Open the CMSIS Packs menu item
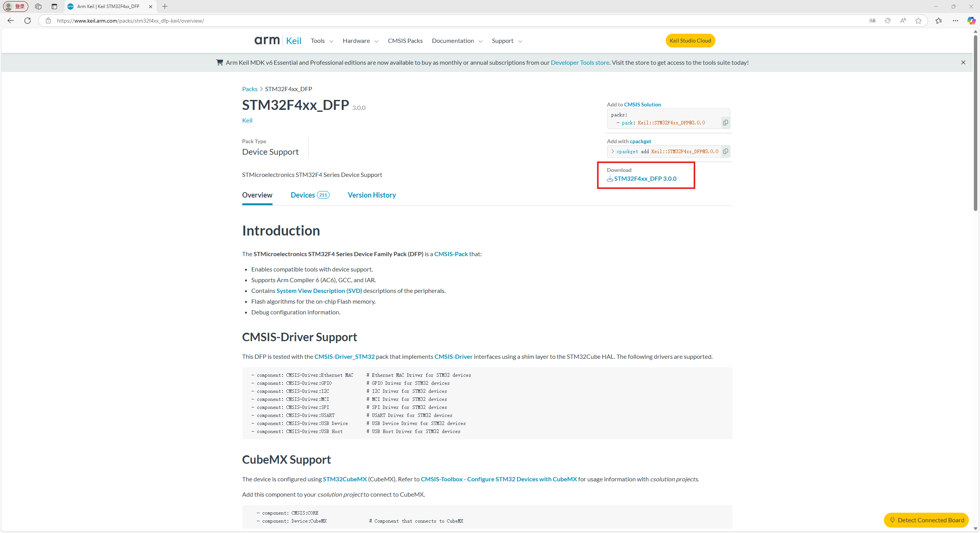The width and height of the screenshot is (980, 533). pyautogui.click(x=405, y=41)
